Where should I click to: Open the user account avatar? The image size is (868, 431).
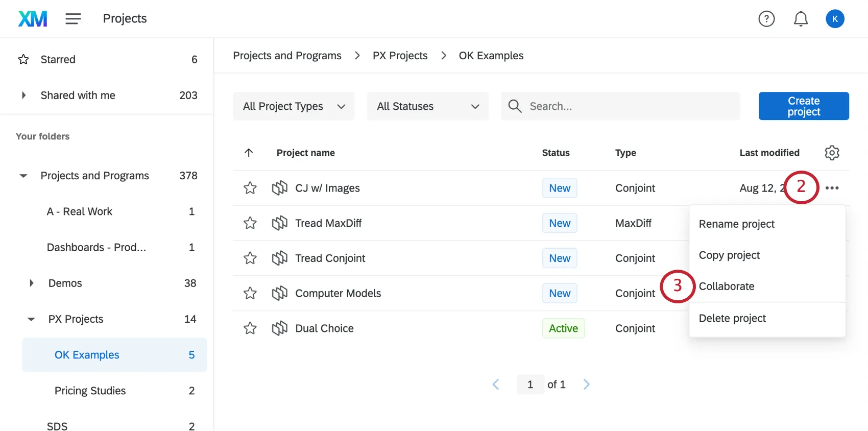(835, 19)
